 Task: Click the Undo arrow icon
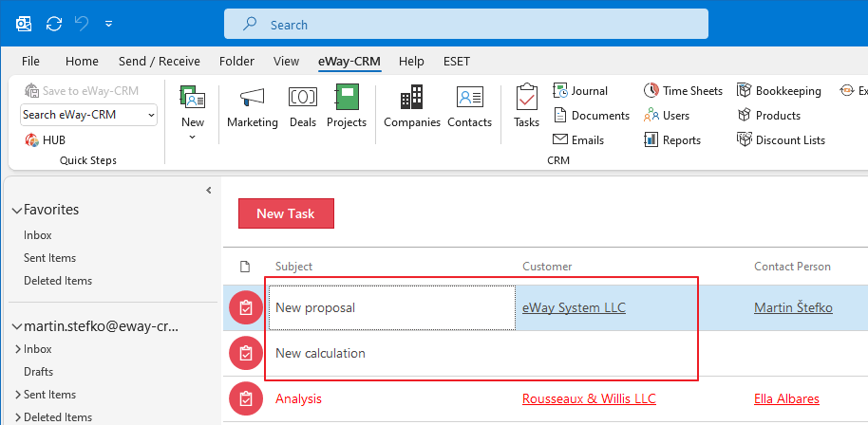pos(82,24)
